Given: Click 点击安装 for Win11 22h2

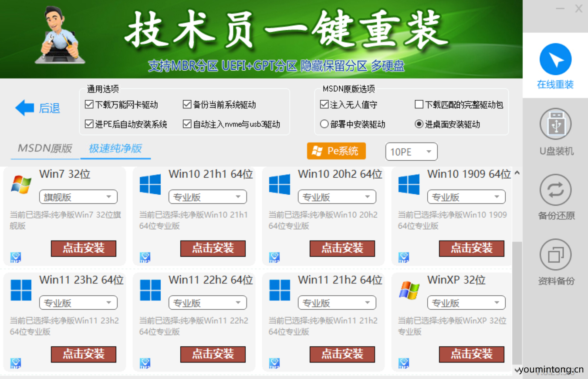Looking at the screenshot, I should [x=213, y=354].
